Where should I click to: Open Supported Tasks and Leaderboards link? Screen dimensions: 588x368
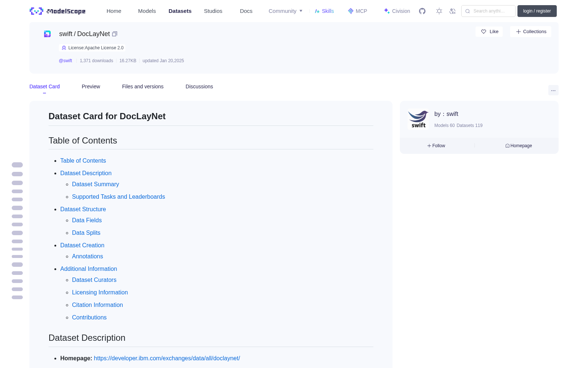pyautogui.click(x=118, y=197)
